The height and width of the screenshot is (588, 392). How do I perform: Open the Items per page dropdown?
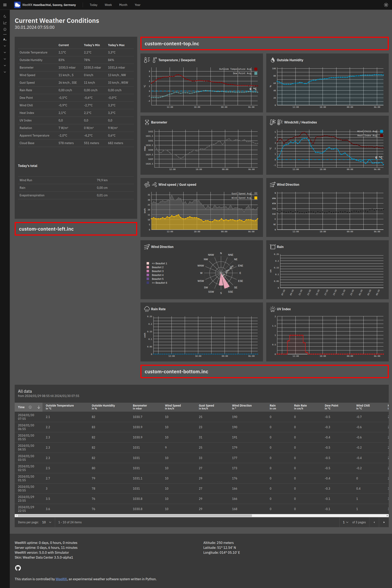pyautogui.click(x=47, y=522)
